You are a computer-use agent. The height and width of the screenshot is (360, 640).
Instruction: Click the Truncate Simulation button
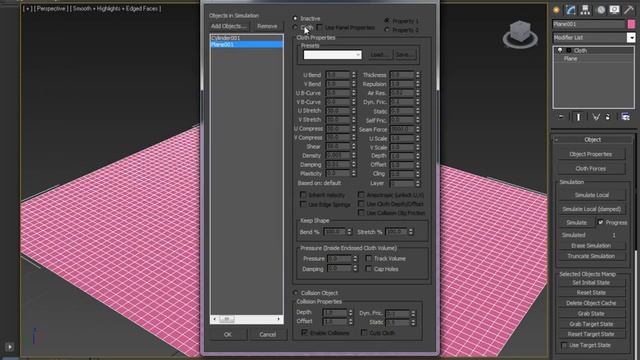(591, 256)
